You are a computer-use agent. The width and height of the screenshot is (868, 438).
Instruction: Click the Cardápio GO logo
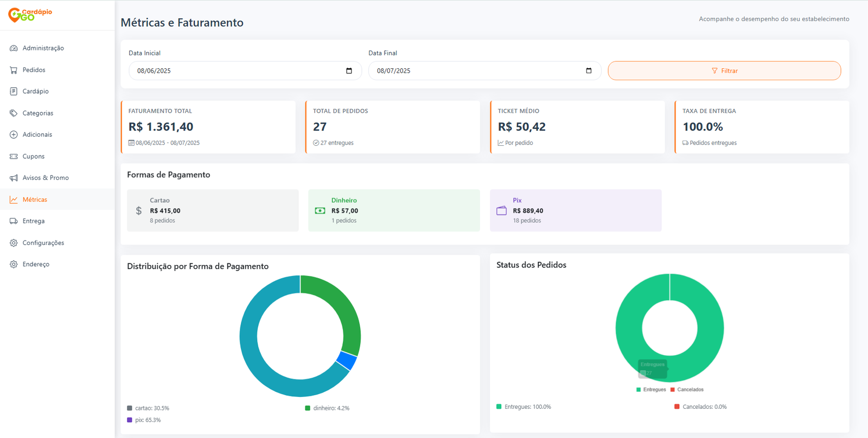pyautogui.click(x=30, y=15)
